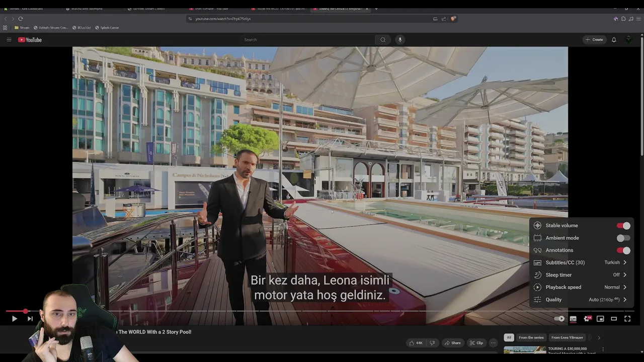
Task: Open Playback speed options
Action: pyautogui.click(x=581, y=287)
